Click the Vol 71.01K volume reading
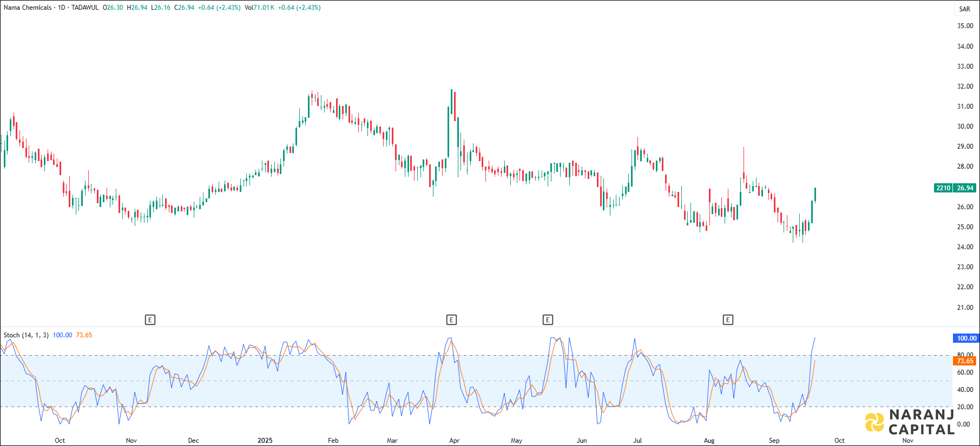Screen dimensions: 980x446 [259, 8]
